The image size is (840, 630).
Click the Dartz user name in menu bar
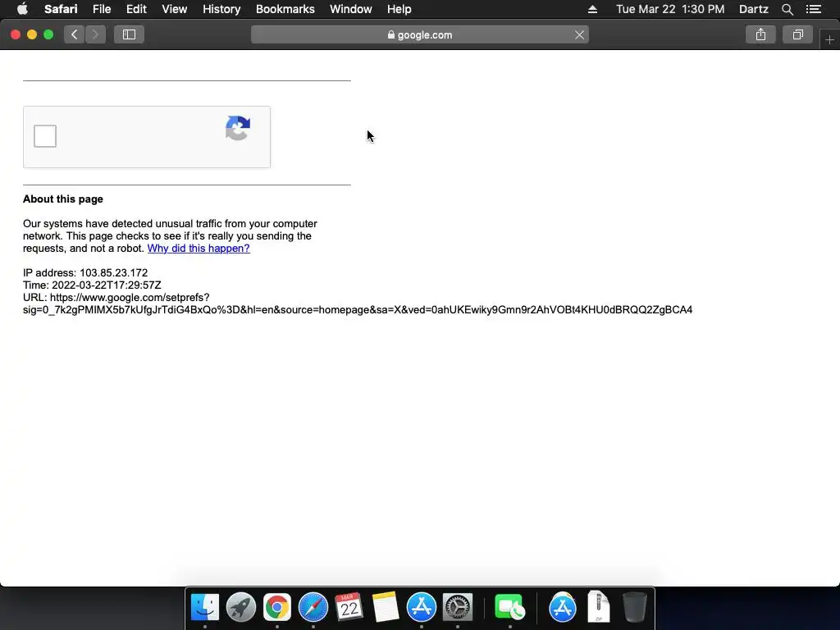pos(753,9)
